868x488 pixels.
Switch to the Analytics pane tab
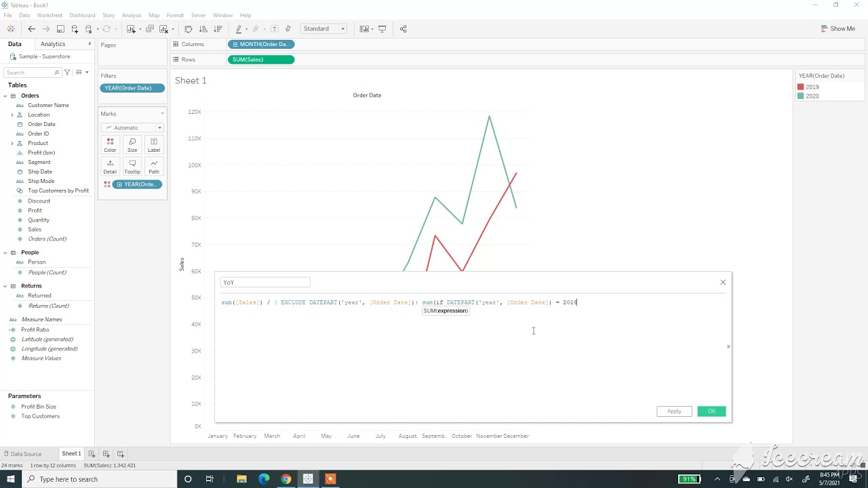[x=53, y=44]
